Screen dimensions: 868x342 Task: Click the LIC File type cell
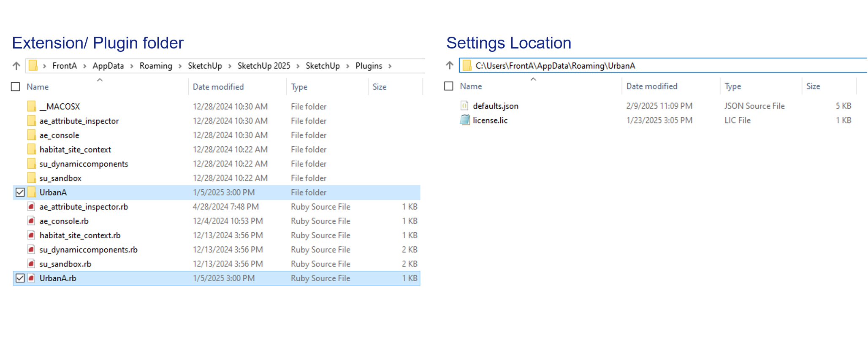click(x=738, y=120)
